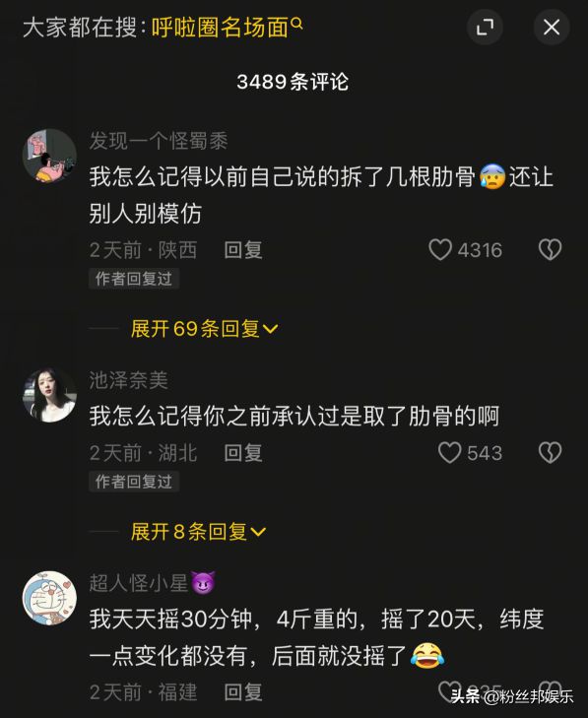Like the comment with 4316 likes
Image resolution: width=588 pixels, height=718 pixels.
439,250
